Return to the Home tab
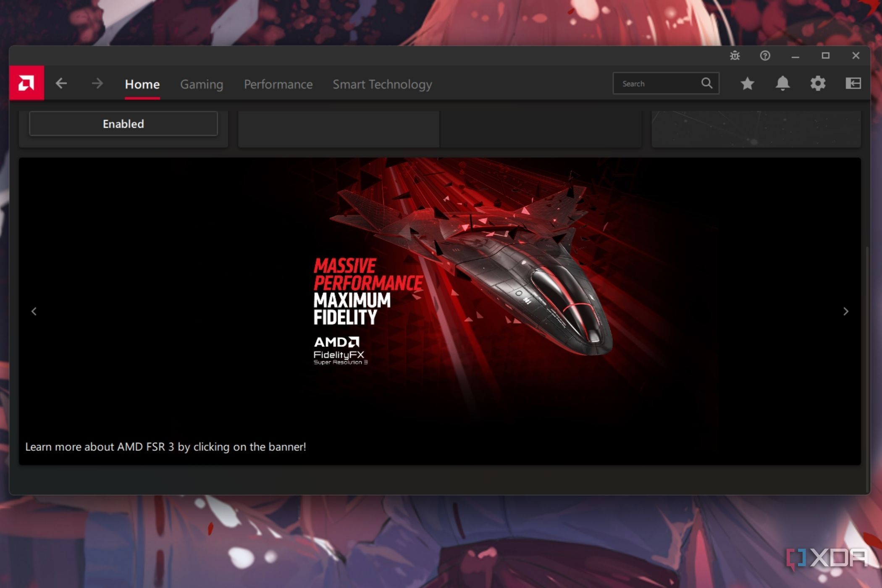 click(x=142, y=84)
